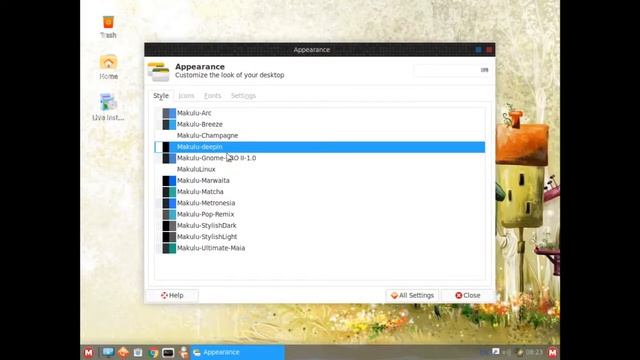Image resolution: width=640 pixels, height=360 pixels.
Task: Open the Trash desktop icon
Action: point(108,27)
